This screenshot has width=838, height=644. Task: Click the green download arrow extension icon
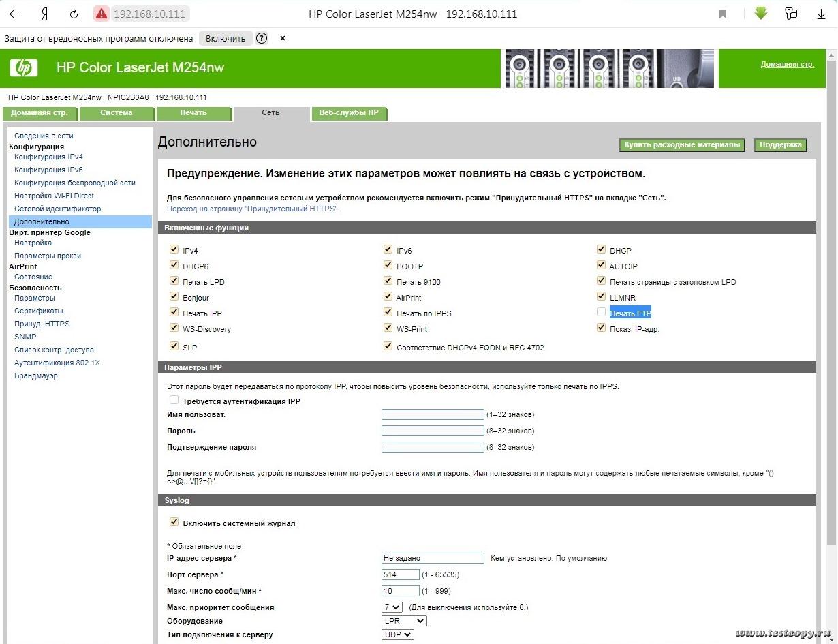pos(761,14)
